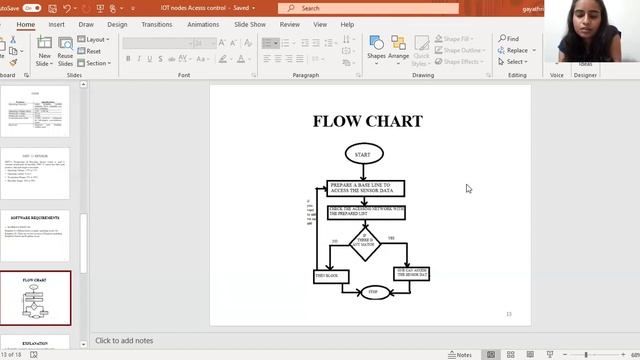The image size is (640, 360).
Task: Select the DHT11 Sensor slide thumbnail
Action: click(x=35, y=174)
